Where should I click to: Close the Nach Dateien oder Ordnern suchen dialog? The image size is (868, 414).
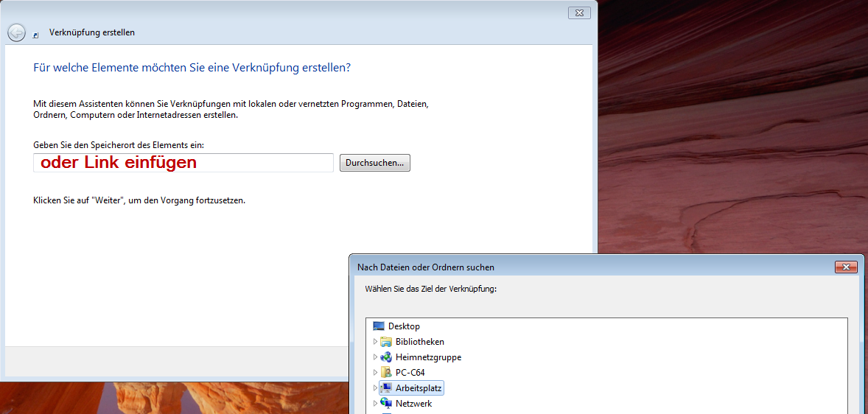point(844,267)
